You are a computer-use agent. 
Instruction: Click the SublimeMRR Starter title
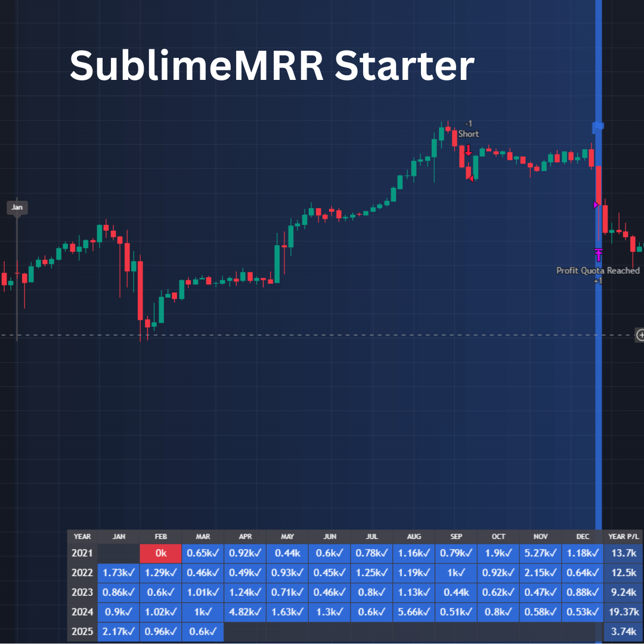pos(272,66)
